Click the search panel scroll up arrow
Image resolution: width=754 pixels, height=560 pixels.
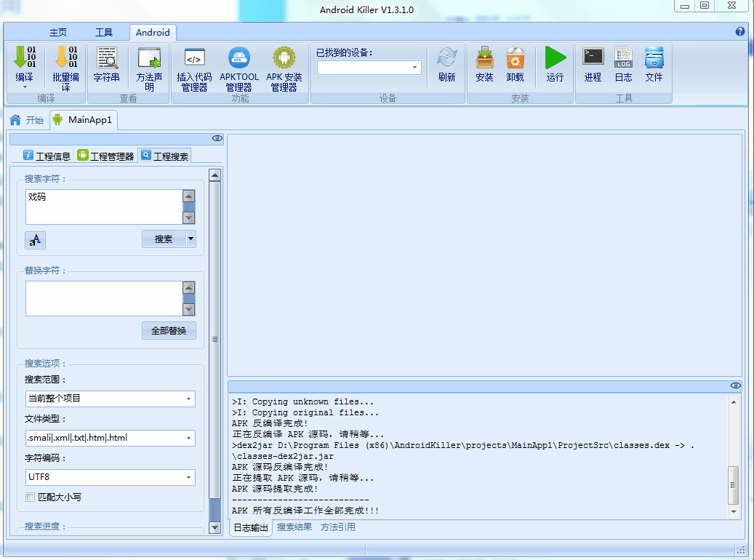point(215,175)
